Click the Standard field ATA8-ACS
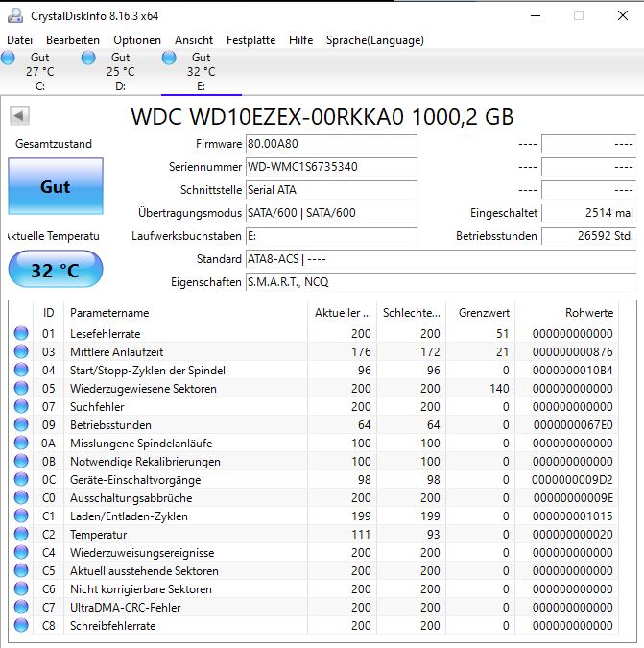Viewport: 644px width, 648px height. (441, 259)
